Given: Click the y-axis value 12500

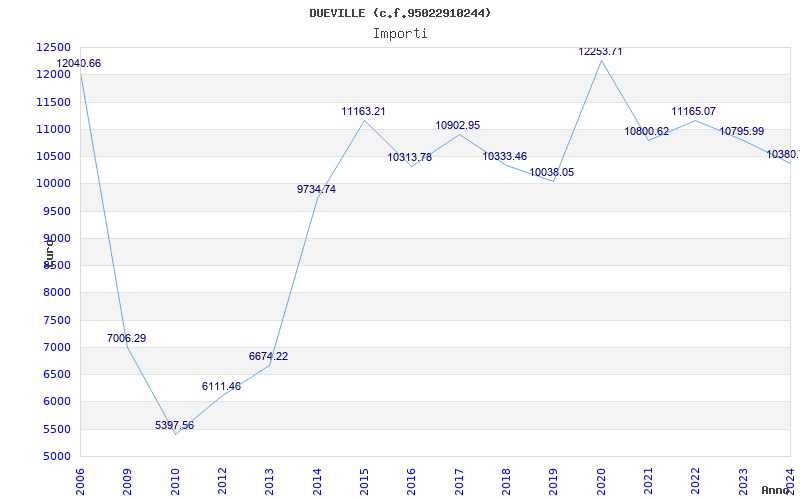Looking at the screenshot, I should coord(53,47).
